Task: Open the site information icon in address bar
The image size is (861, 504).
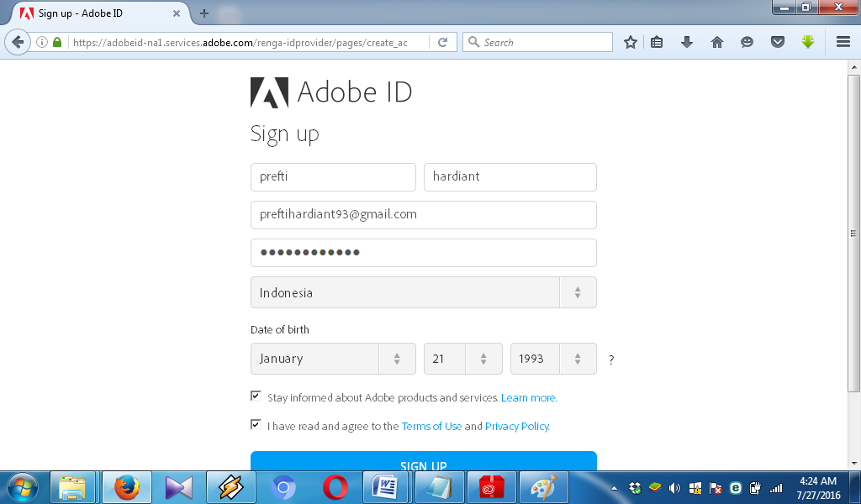Action: 42,42
